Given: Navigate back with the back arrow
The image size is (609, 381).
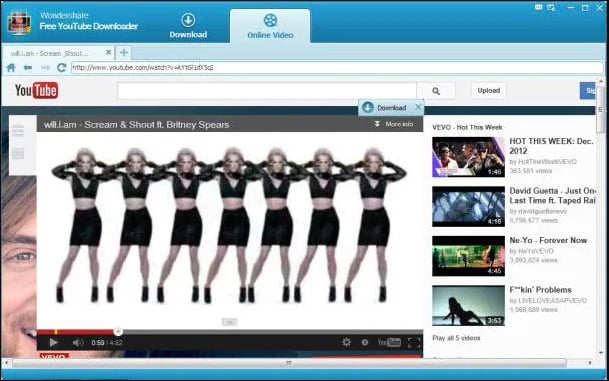Looking at the screenshot, I should 28,68.
